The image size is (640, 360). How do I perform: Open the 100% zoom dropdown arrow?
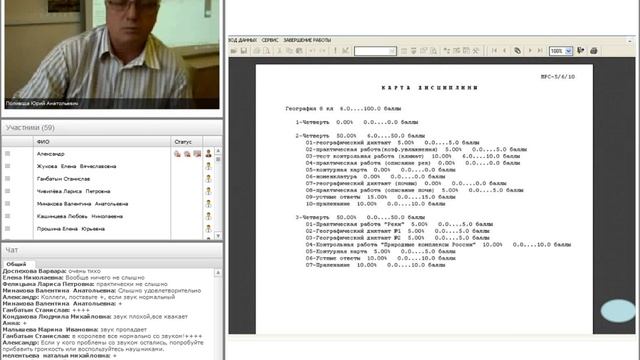point(569,51)
